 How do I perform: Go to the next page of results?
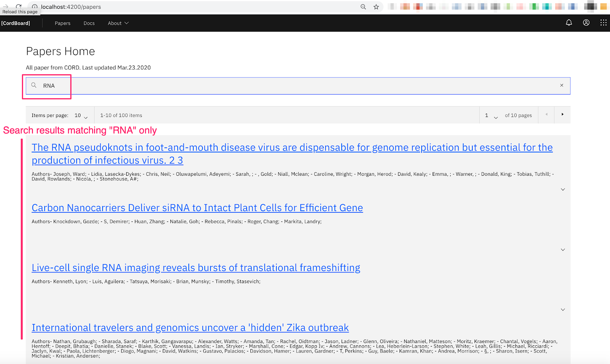point(562,114)
